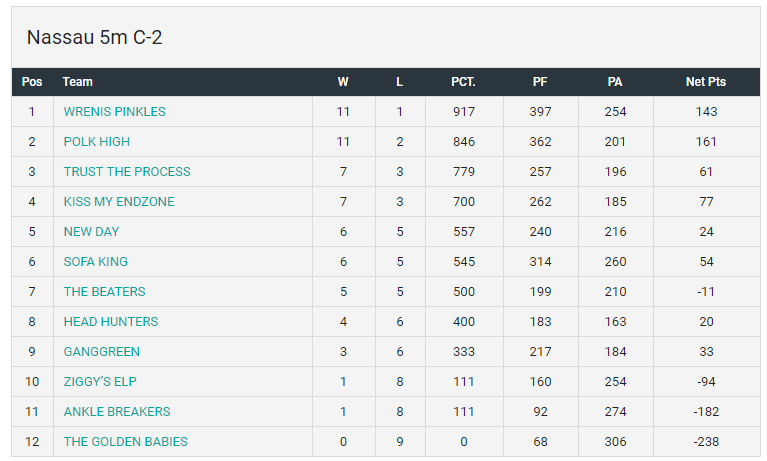Click the W wins column header
Image resolution: width=767 pixels, height=461 pixels.
[343, 82]
